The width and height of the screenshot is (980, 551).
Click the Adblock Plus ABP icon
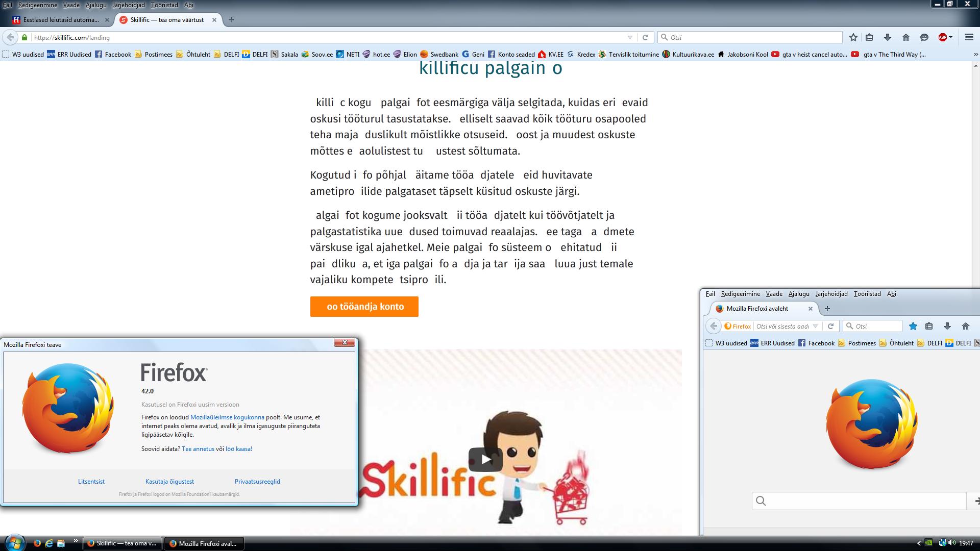[x=942, y=37]
